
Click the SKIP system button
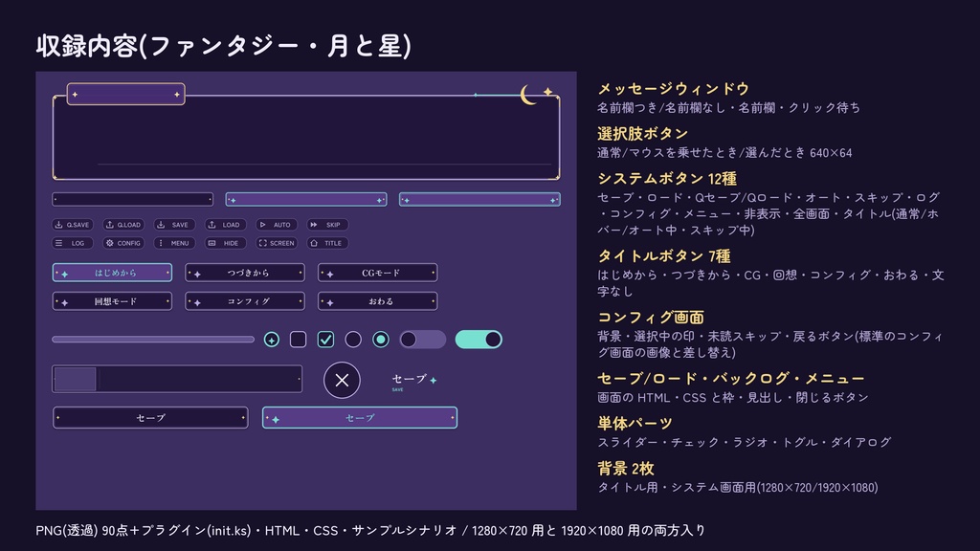point(327,225)
